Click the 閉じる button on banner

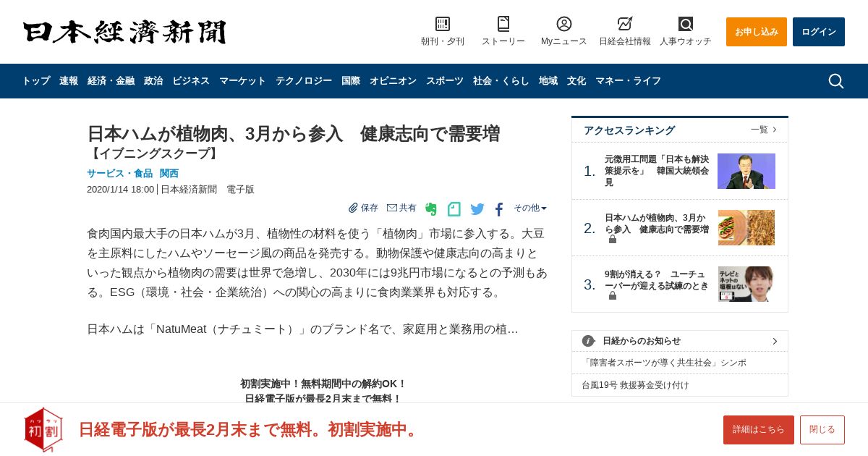pyautogui.click(x=822, y=430)
